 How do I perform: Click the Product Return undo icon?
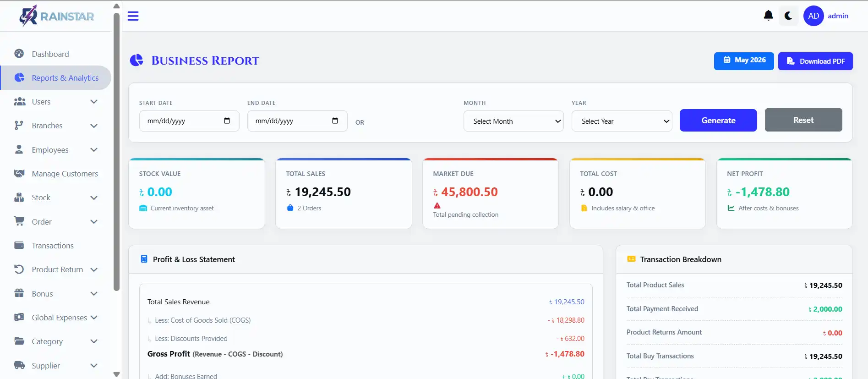point(19,269)
